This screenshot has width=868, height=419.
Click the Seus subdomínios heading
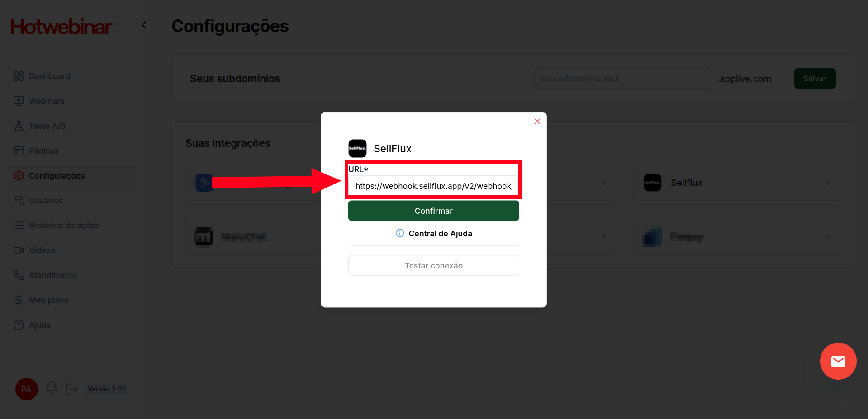click(x=235, y=79)
